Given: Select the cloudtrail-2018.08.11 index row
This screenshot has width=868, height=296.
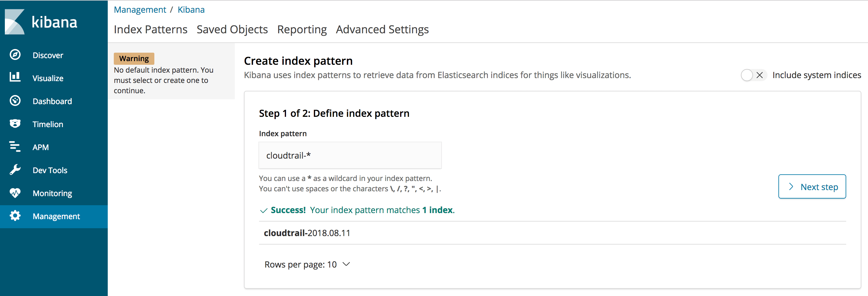Looking at the screenshot, I should pyautogui.click(x=307, y=233).
